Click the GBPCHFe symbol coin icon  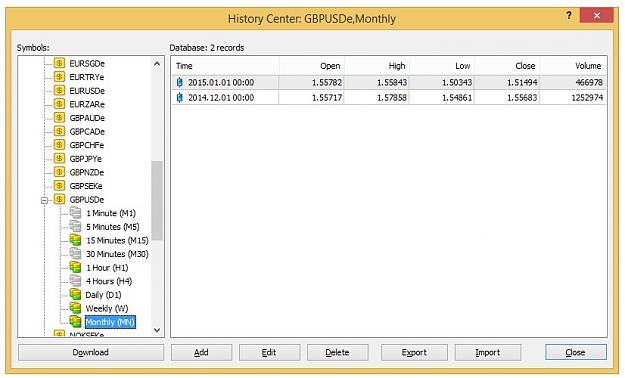[x=59, y=145]
